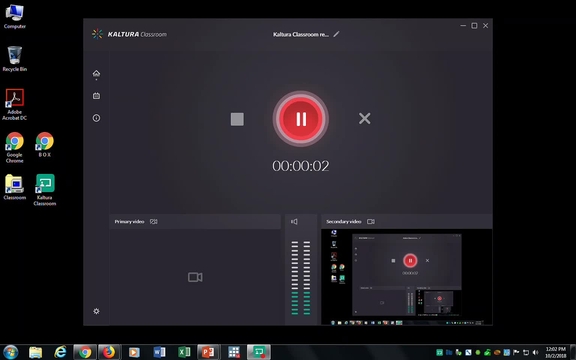Open the Action Center flag in the tray

pyautogui.click(x=516, y=353)
